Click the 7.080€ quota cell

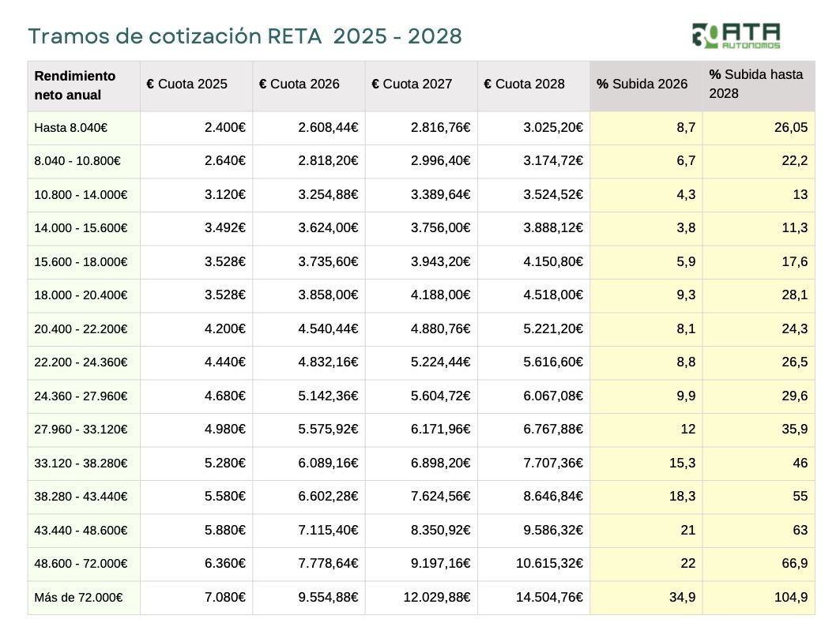point(225,598)
